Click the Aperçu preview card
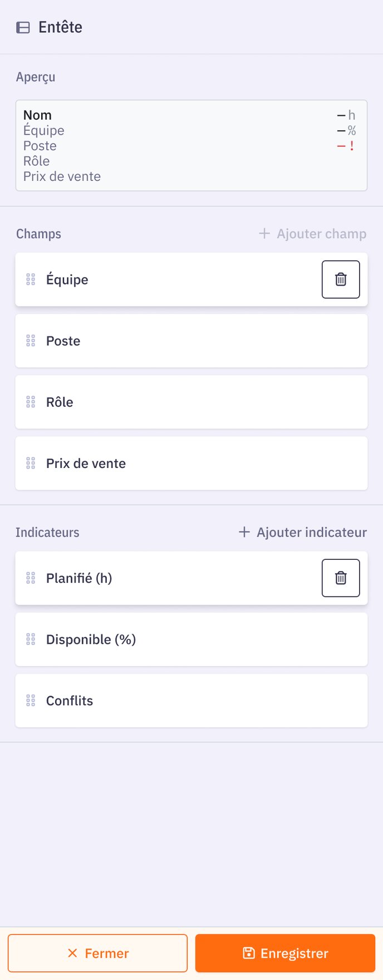This screenshot has height=980, width=383. pos(191,145)
